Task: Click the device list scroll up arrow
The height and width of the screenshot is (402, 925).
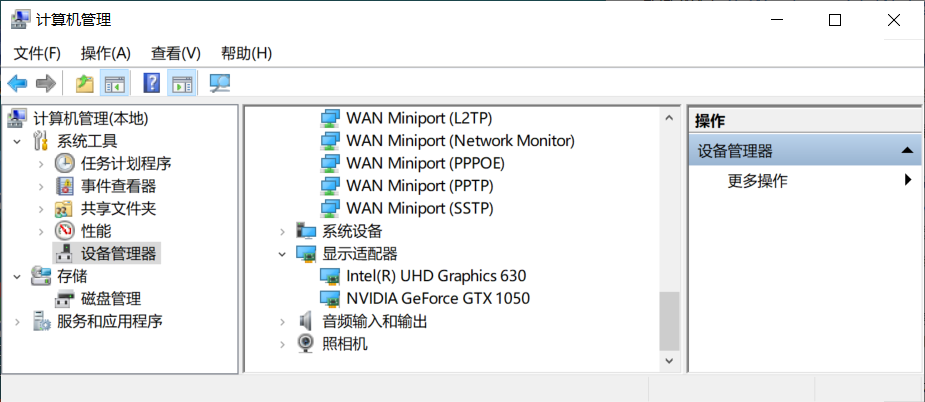Action: pos(669,118)
